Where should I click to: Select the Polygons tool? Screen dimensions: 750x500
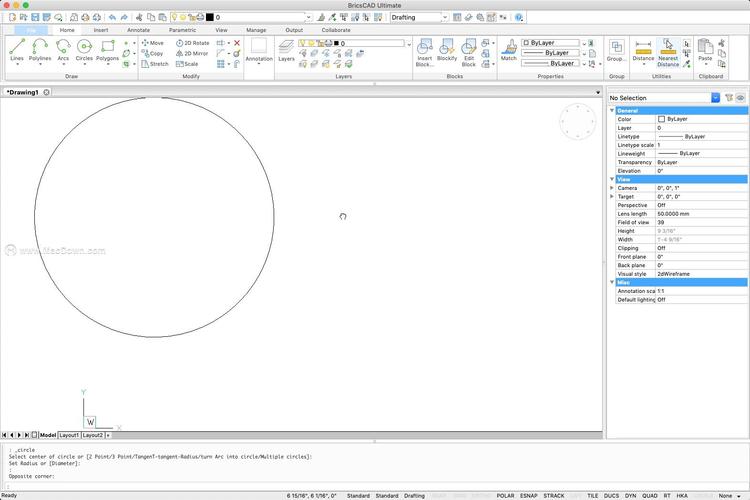[108, 51]
